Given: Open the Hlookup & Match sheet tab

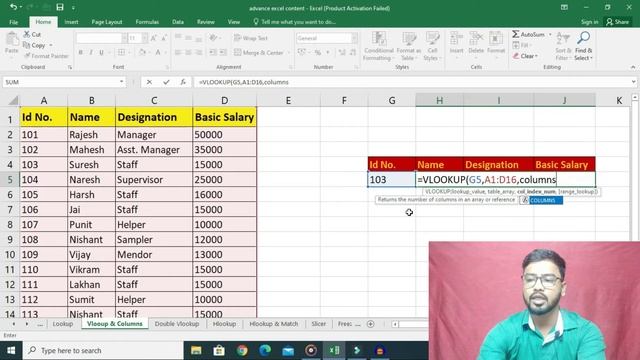Looking at the screenshot, I should 273,324.
